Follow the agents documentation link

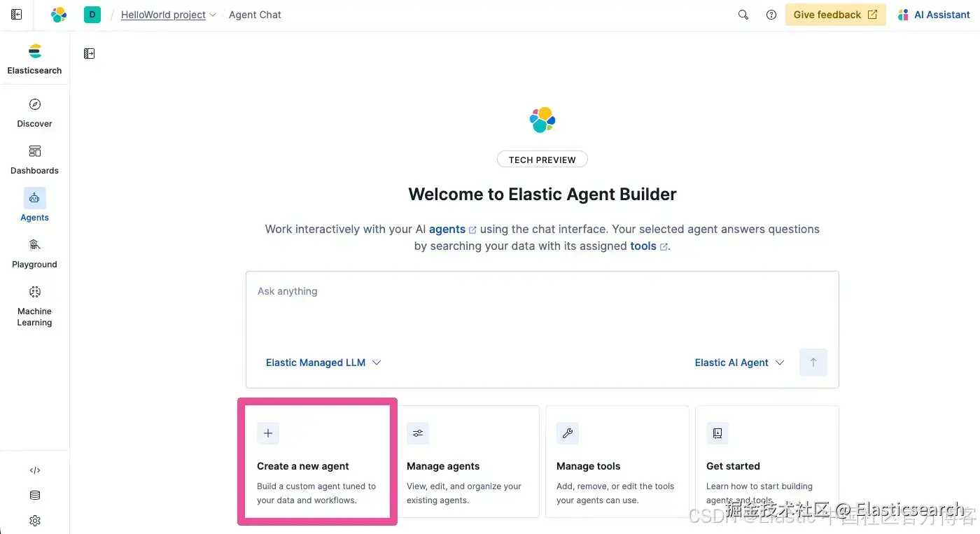[x=452, y=229]
